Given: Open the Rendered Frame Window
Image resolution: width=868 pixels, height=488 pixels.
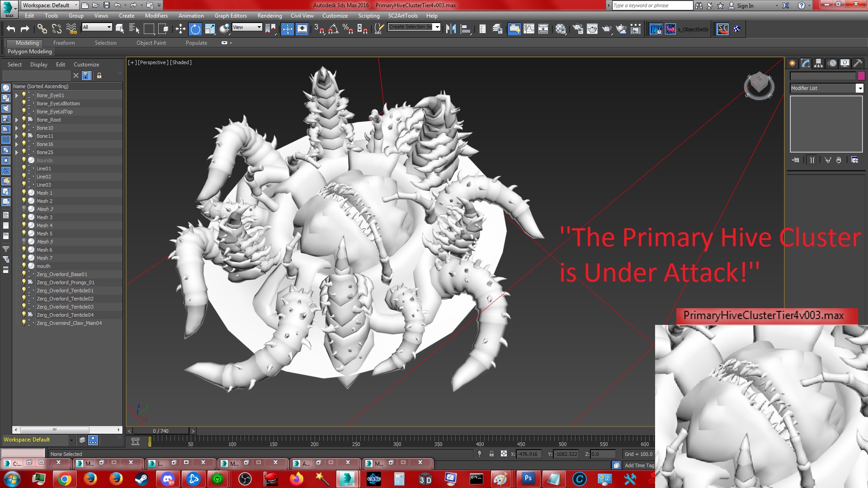Looking at the screenshot, I should (592, 29).
